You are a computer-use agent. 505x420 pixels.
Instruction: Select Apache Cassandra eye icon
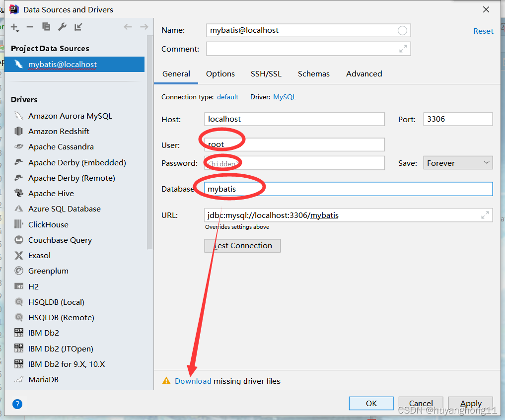coord(19,146)
